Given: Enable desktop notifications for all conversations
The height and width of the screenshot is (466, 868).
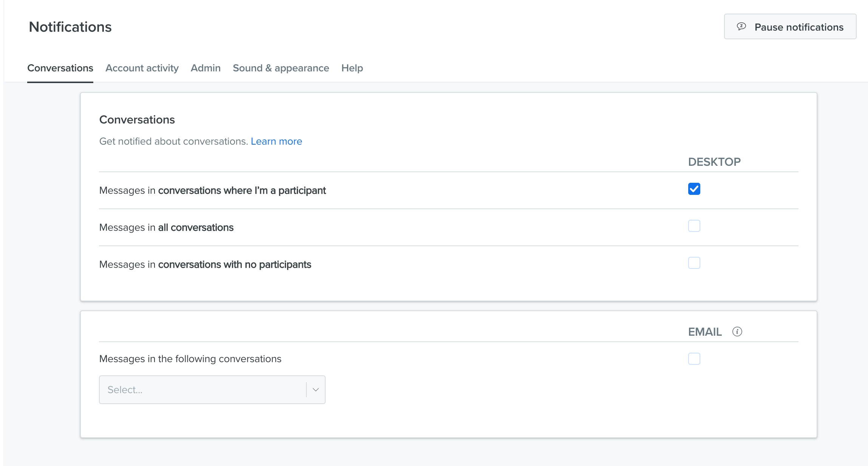Looking at the screenshot, I should (694, 226).
